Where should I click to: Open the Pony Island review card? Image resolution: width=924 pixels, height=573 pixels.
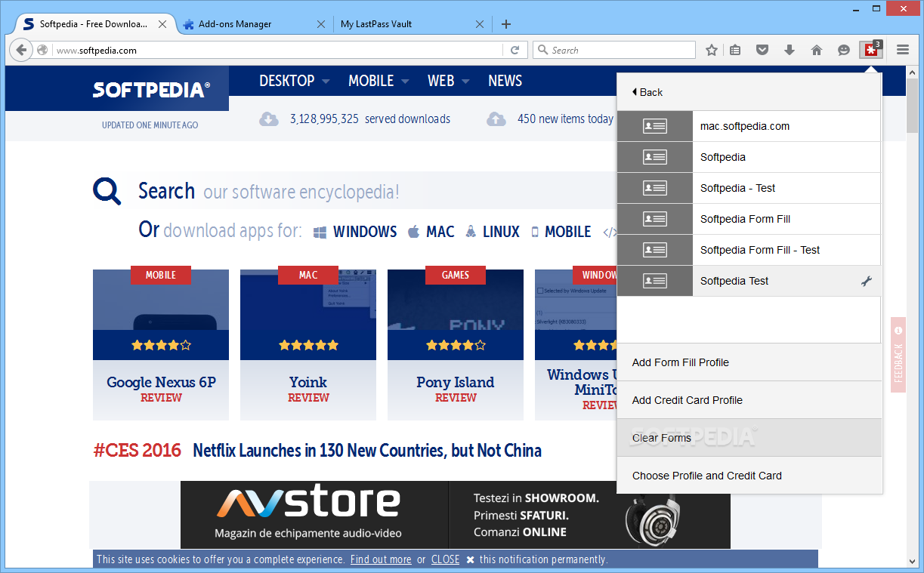pos(456,344)
